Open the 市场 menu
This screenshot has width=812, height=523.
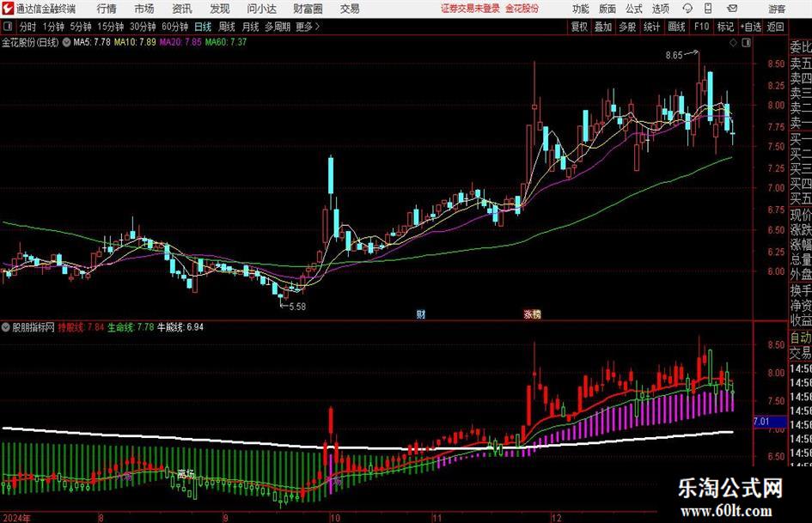pos(144,9)
